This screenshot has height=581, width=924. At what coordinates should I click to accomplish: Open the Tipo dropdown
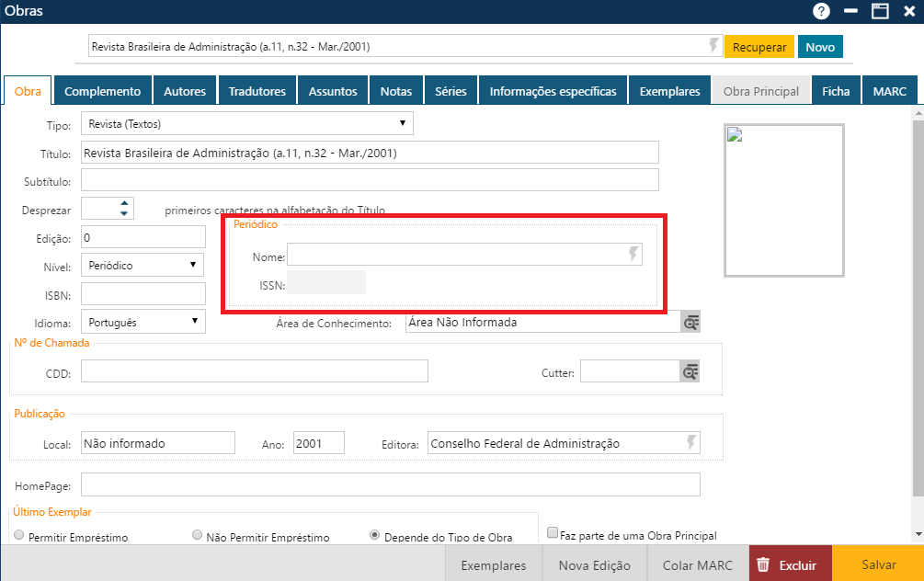246,123
